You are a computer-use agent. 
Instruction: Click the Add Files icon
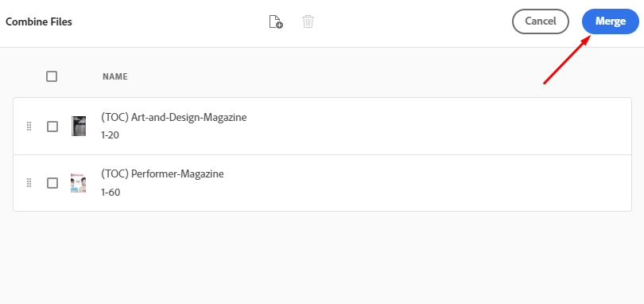pos(276,21)
